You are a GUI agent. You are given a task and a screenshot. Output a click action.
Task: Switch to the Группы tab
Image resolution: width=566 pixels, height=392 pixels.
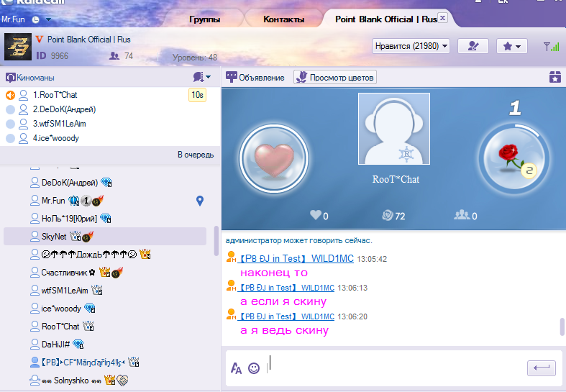[205, 19]
